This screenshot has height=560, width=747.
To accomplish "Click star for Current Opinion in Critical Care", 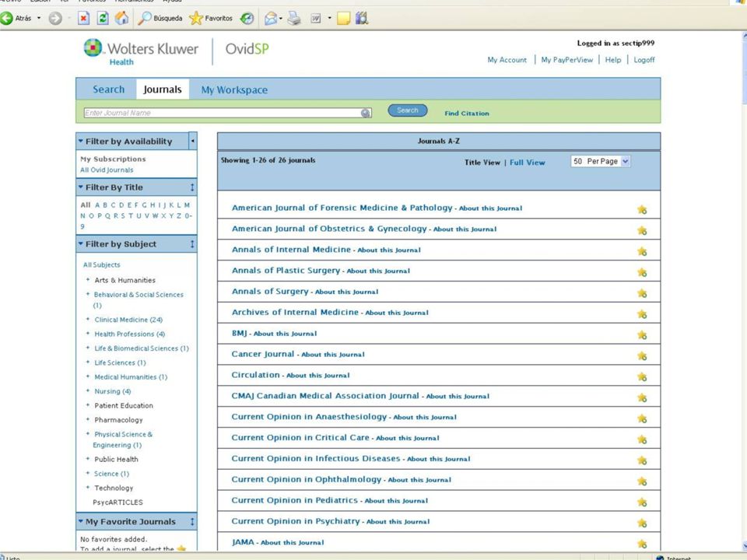I will [x=642, y=439].
